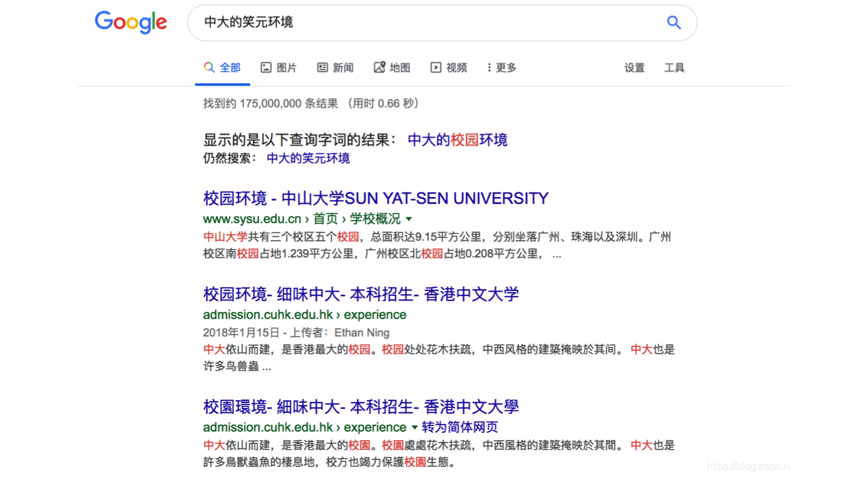This screenshot has height=478, width=868.
Task: Open the 地图 tab
Action: (x=392, y=68)
